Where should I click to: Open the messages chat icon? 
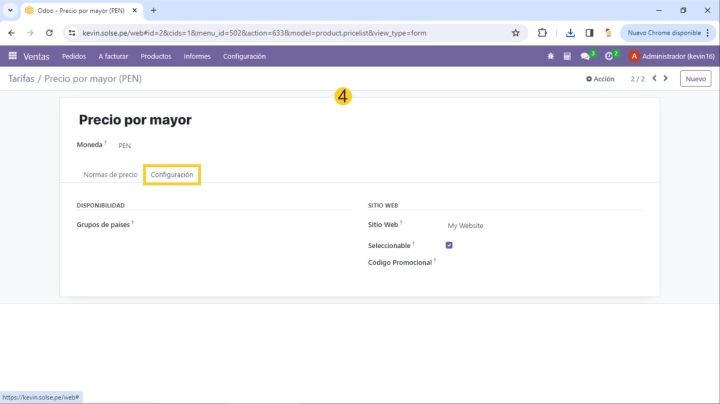click(586, 56)
